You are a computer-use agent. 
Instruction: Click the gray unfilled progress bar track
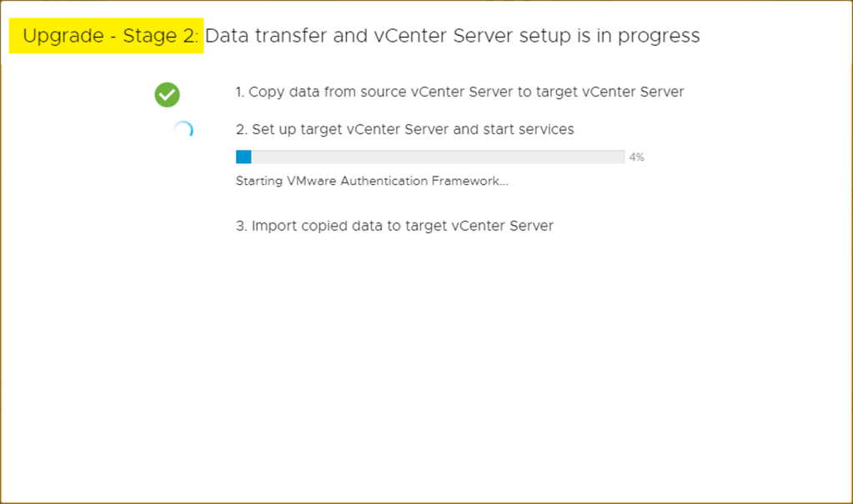click(438, 157)
